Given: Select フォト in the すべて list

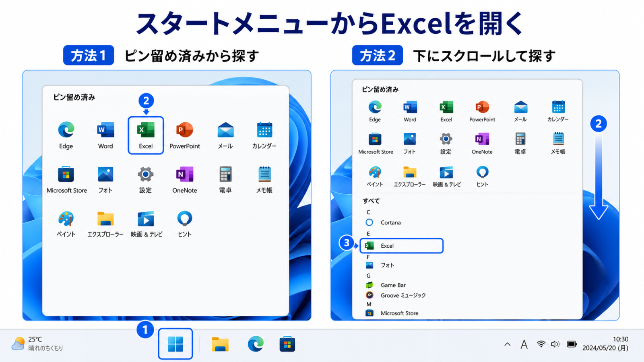Looking at the screenshot, I should pyautogui.click(x=380, y=265).
